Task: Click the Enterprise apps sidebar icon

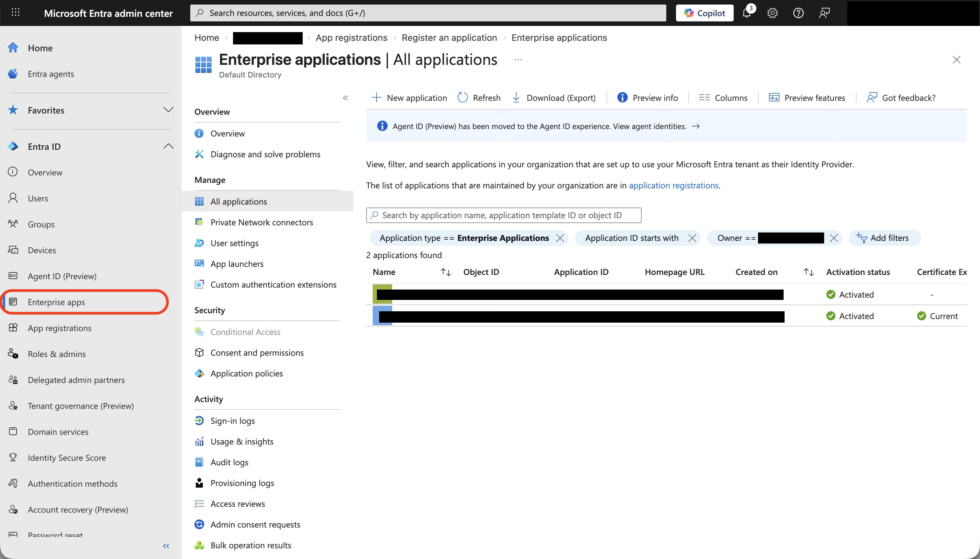Action: tap(13, 302)
